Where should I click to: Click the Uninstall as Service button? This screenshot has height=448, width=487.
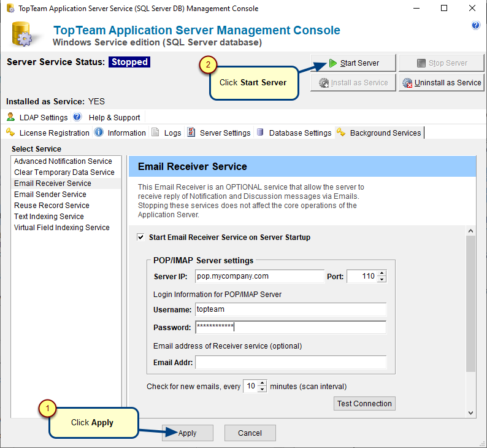pyautogui.click(x=442, y=83)
